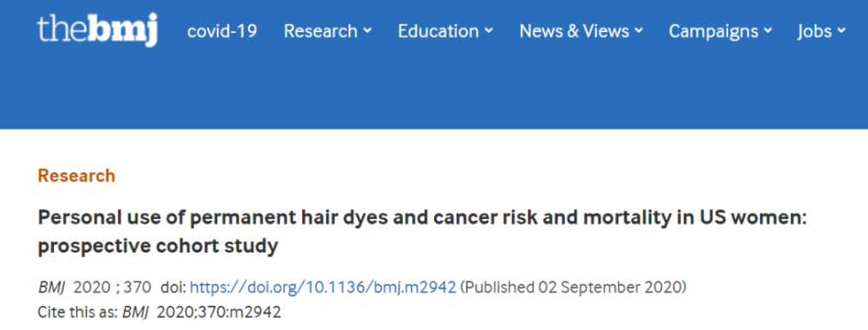Viewport: 868px width, 330px height.
Task: Click the Published 02 September 2020 text
Action: point(573,288)
